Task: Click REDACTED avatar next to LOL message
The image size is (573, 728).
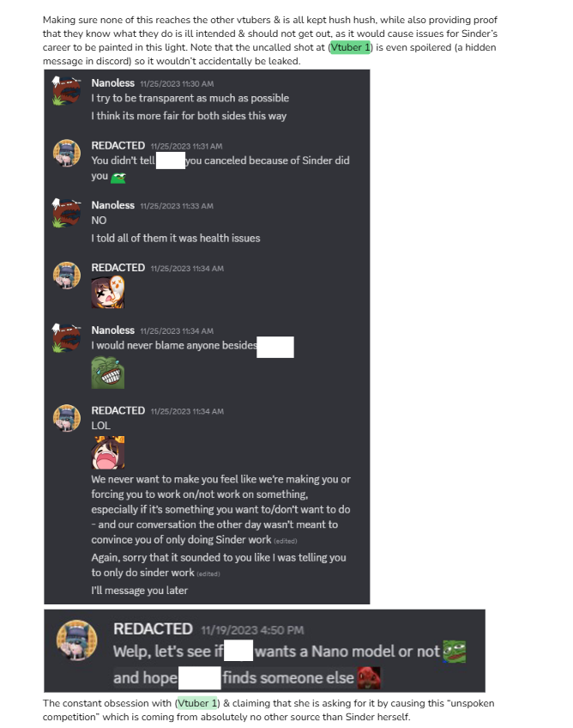Action: pyautogui.click(x=67, y=418)
